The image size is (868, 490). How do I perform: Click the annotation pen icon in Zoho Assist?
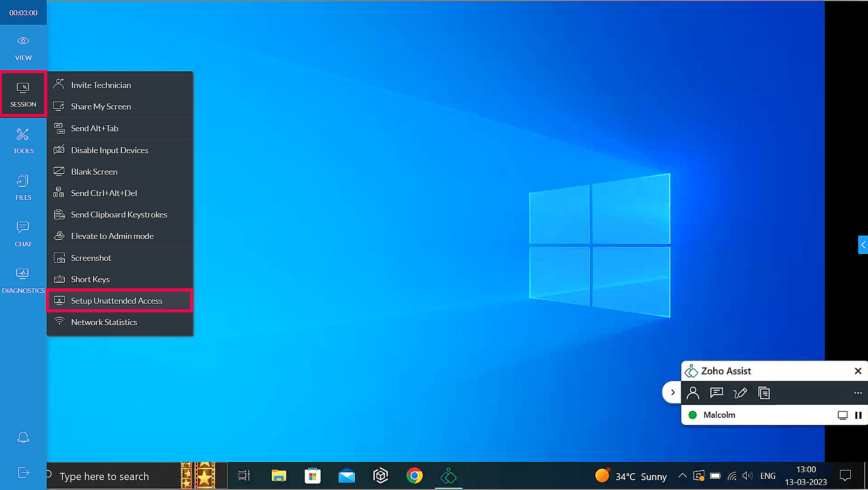tap(740, 393)
